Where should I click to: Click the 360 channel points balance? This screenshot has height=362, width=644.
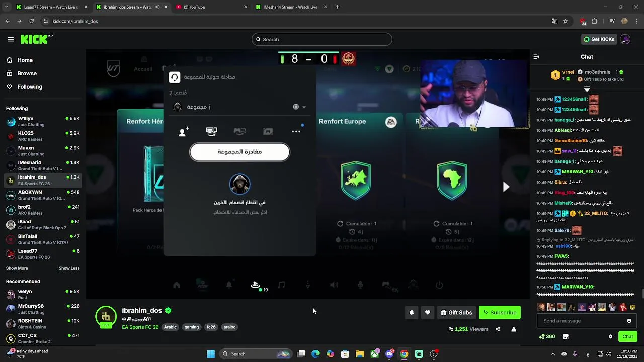[547, 336]
